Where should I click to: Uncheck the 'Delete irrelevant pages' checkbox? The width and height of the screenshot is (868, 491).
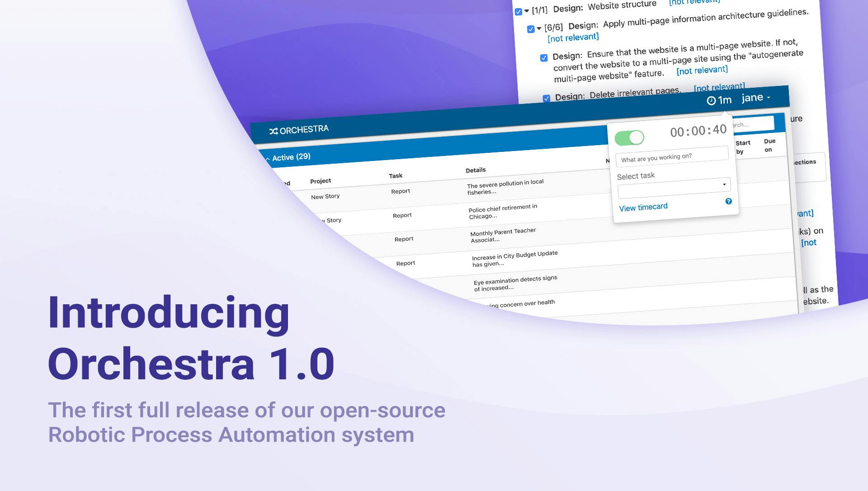[547, 98]
